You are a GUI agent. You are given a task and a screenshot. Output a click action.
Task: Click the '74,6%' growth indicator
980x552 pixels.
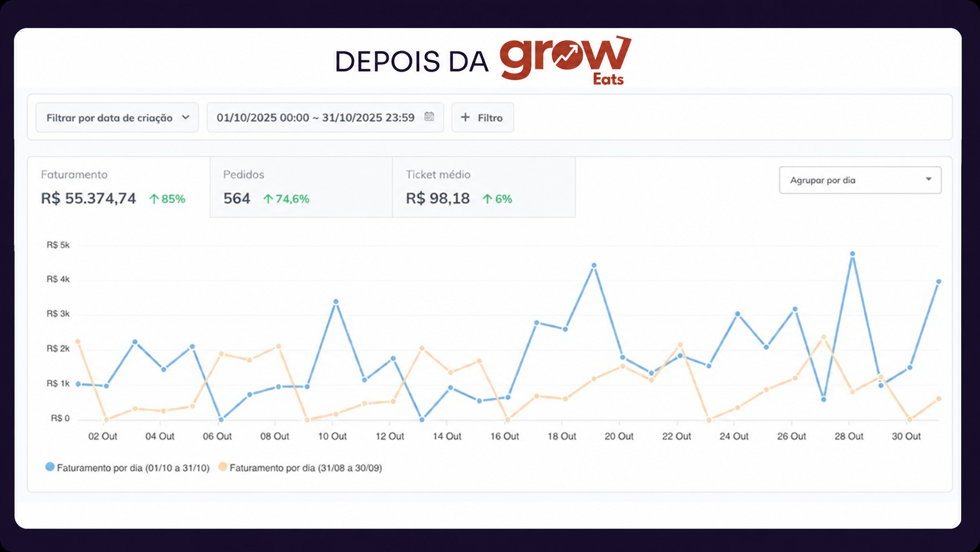coord(286,199)
